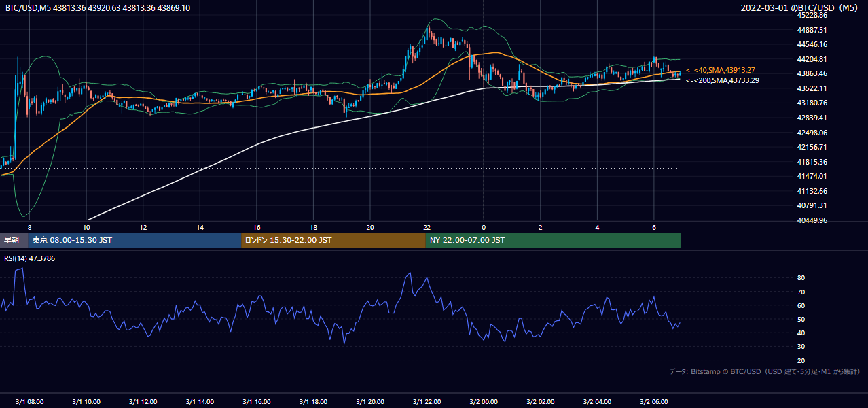Screen dimensions: 868x408
Task: Click the price axis label 44887.51
Action: click(812, 30)
